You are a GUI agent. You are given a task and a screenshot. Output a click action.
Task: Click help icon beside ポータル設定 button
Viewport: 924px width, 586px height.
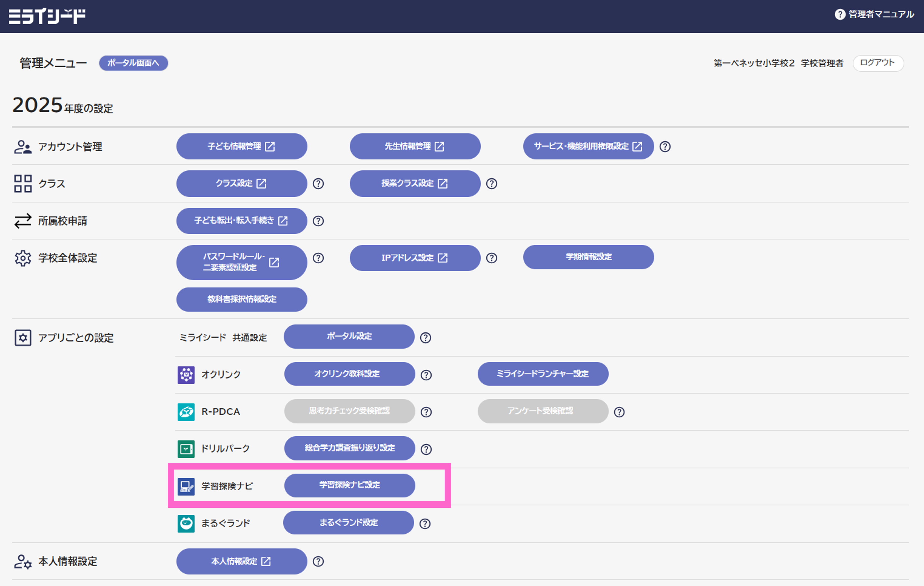coord(425,337)
